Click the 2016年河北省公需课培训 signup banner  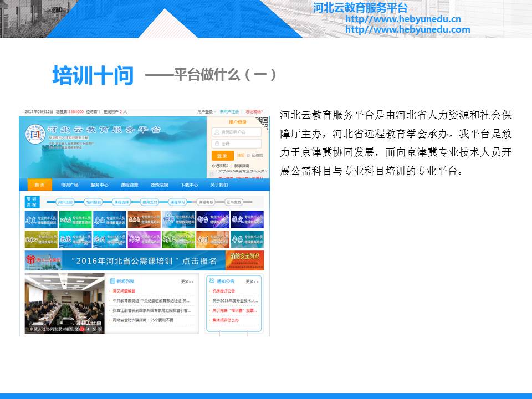coord(144,260)
